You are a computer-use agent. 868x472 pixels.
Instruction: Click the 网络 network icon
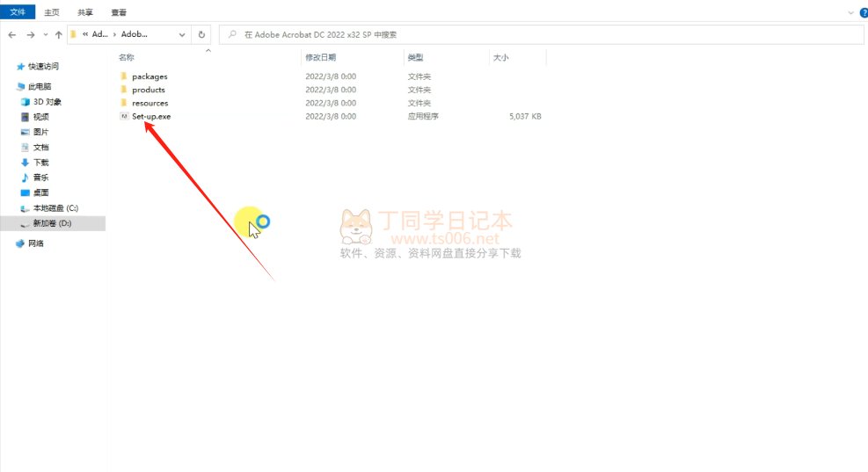click(x=20, y=243)
